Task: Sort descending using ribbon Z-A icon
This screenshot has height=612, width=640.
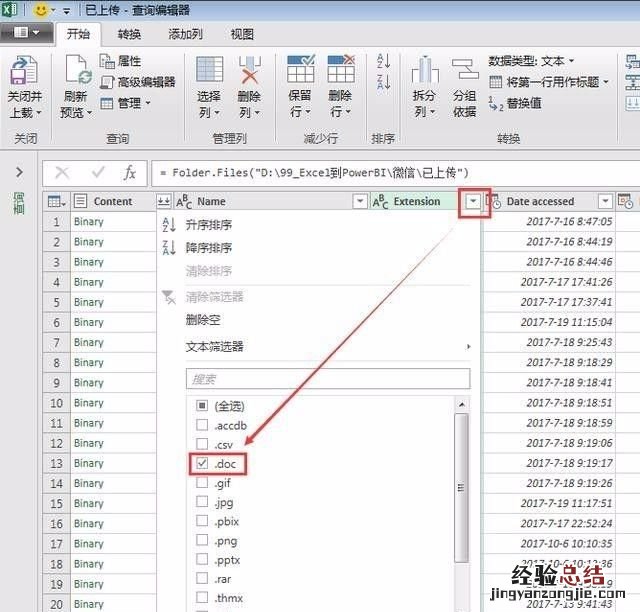Action: (384, 82)
